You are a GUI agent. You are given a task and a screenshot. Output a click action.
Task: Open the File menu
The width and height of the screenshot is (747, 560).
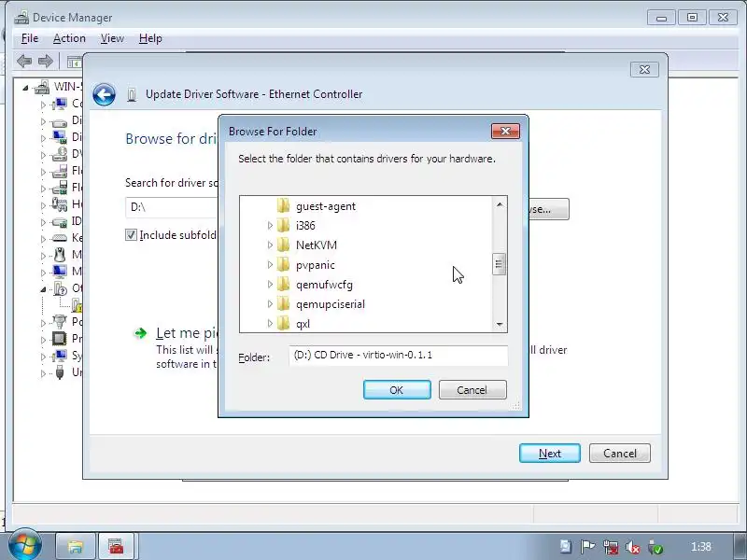30,38
